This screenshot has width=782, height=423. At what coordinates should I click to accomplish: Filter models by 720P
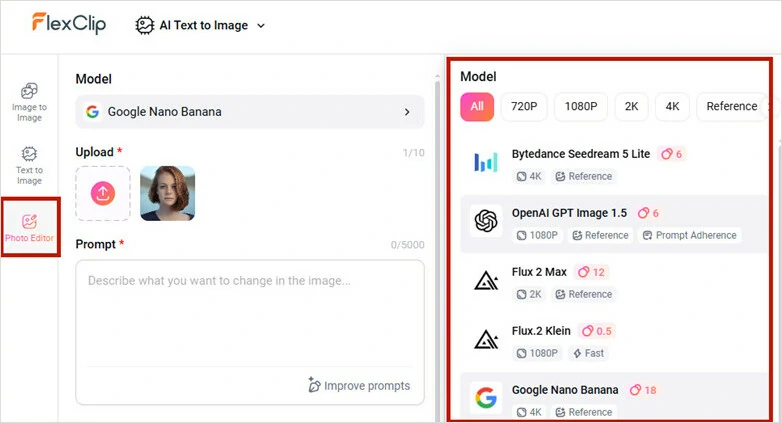tap(524, 106)
